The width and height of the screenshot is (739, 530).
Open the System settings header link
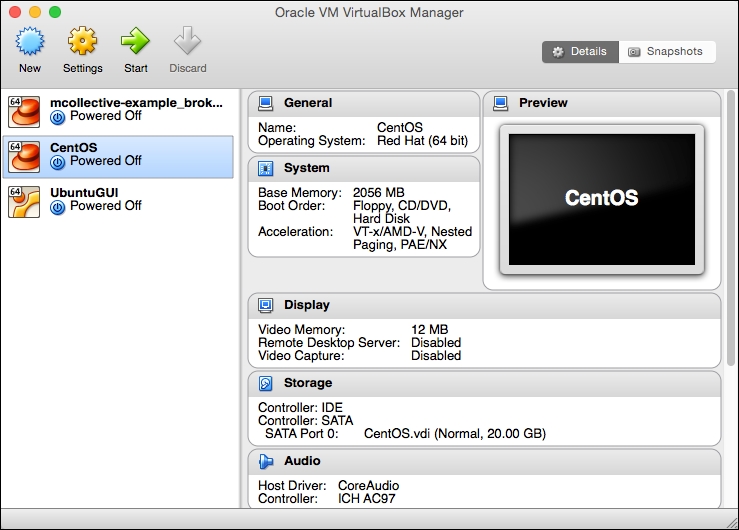306,168
